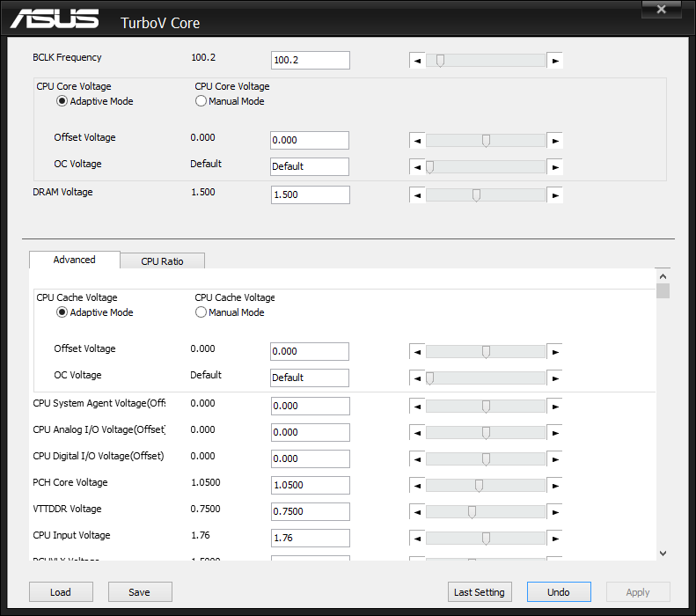Click the Load button
This screenshot has height=616, width=696.
60,592
